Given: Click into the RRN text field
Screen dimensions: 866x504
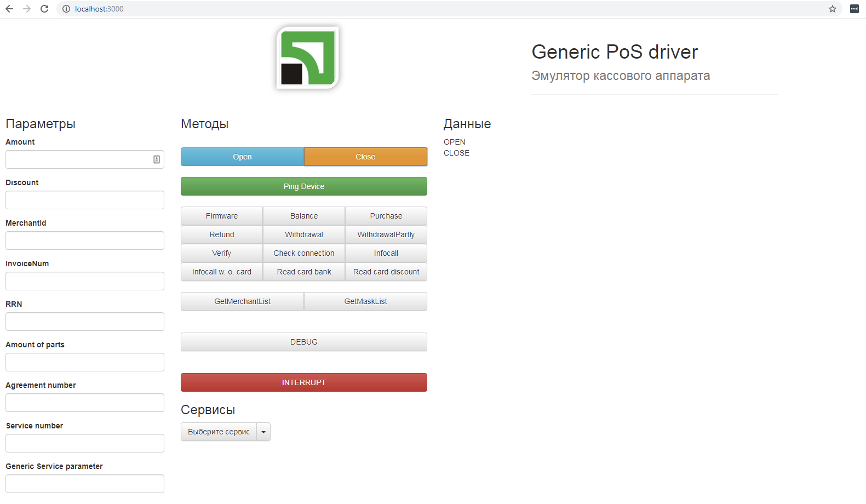Looking at the screenshot, I should click(x=84, y=322).
